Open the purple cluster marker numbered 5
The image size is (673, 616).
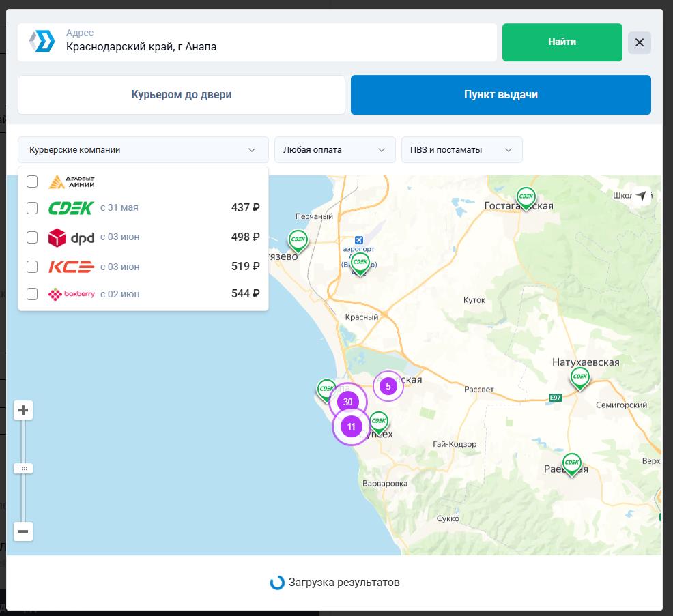[388, 386]
